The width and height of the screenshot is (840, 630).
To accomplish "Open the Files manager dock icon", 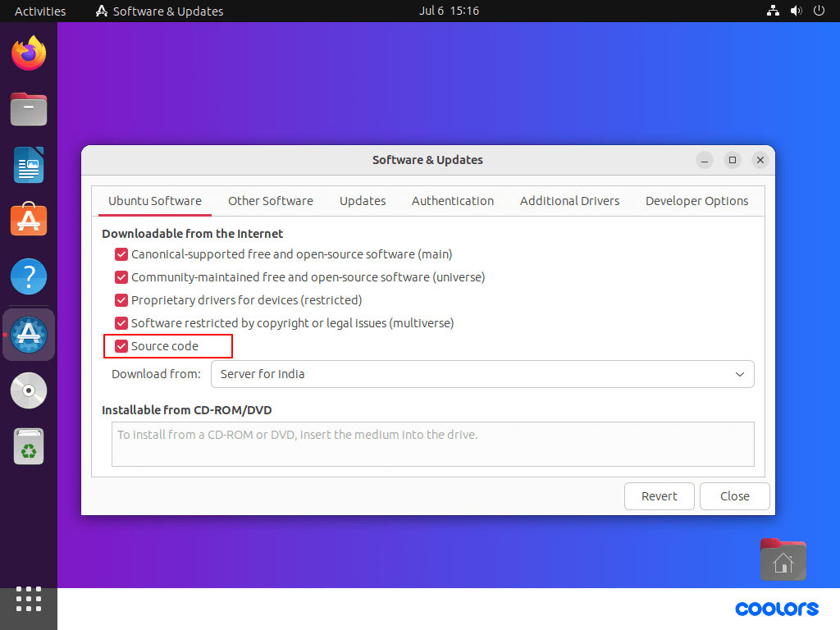I will tap(29, 109).
